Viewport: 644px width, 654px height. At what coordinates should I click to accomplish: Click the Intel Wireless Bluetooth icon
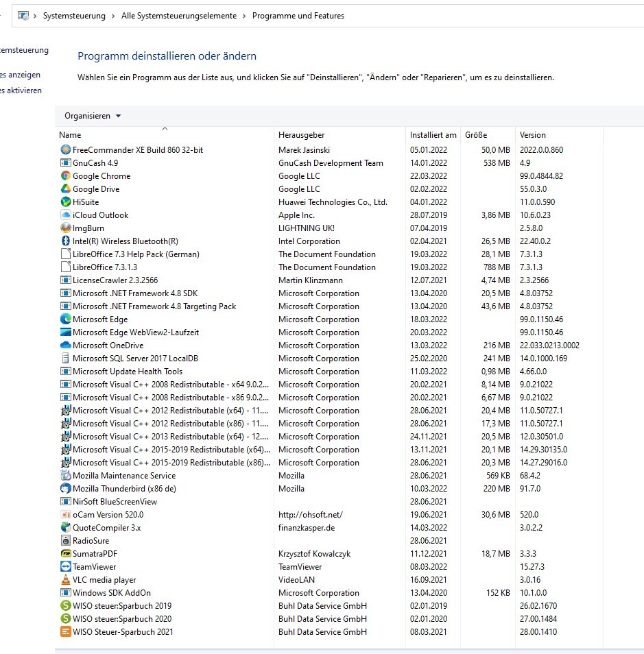tap(66, 241)
